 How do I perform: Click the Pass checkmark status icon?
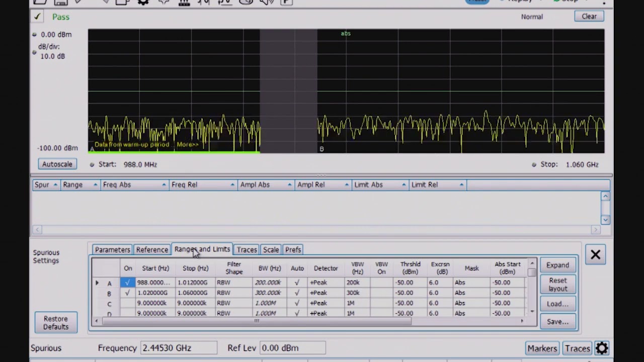point(37,17)
